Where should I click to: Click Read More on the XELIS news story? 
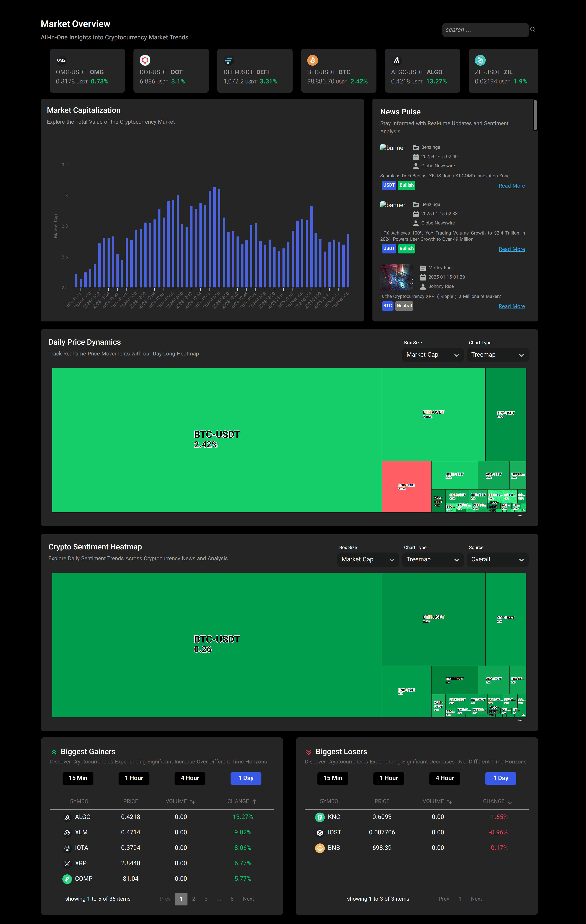click(x=512, y=186)
